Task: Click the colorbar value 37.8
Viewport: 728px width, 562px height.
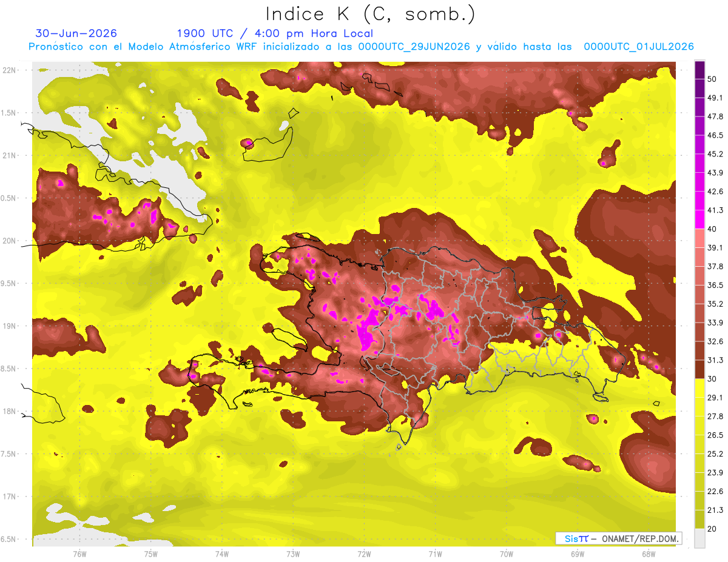Action: 715,266
